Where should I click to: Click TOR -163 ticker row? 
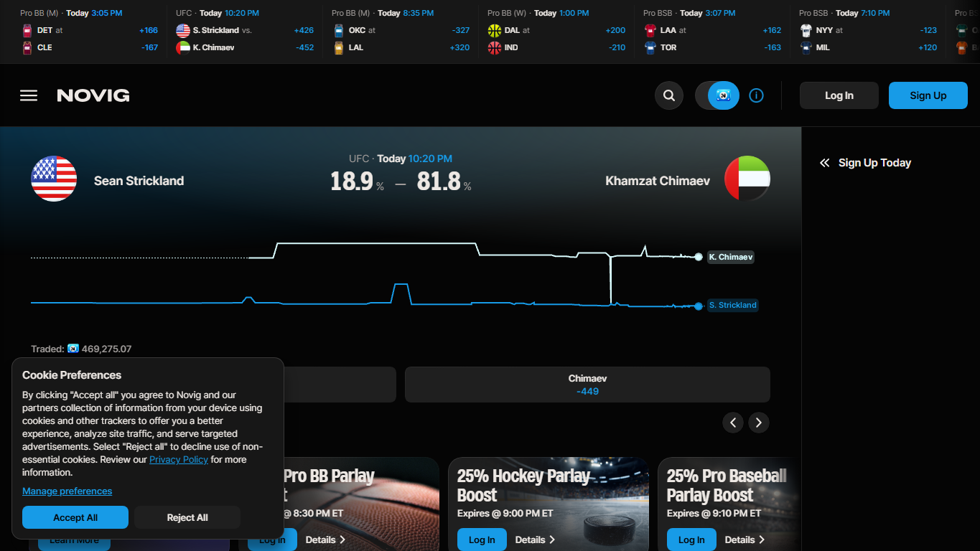(x=712, y=47)
